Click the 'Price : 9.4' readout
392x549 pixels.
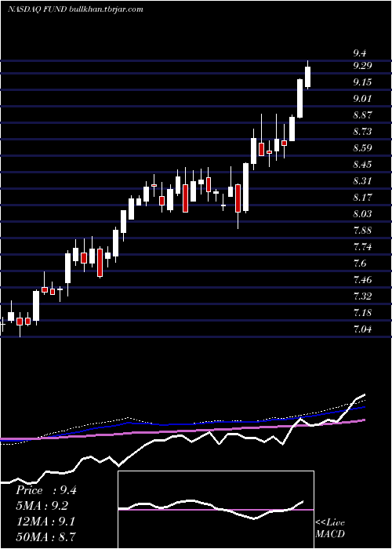click(x=45, y=490)
